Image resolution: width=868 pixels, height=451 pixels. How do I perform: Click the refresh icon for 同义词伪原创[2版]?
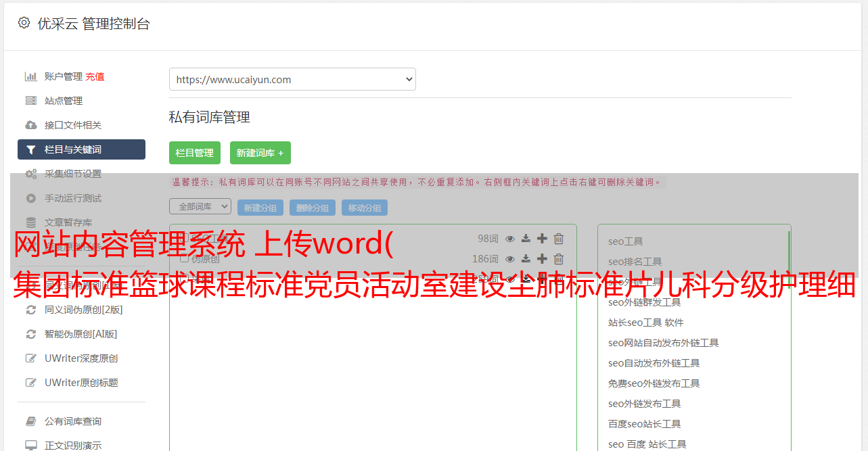pos(31,310)
